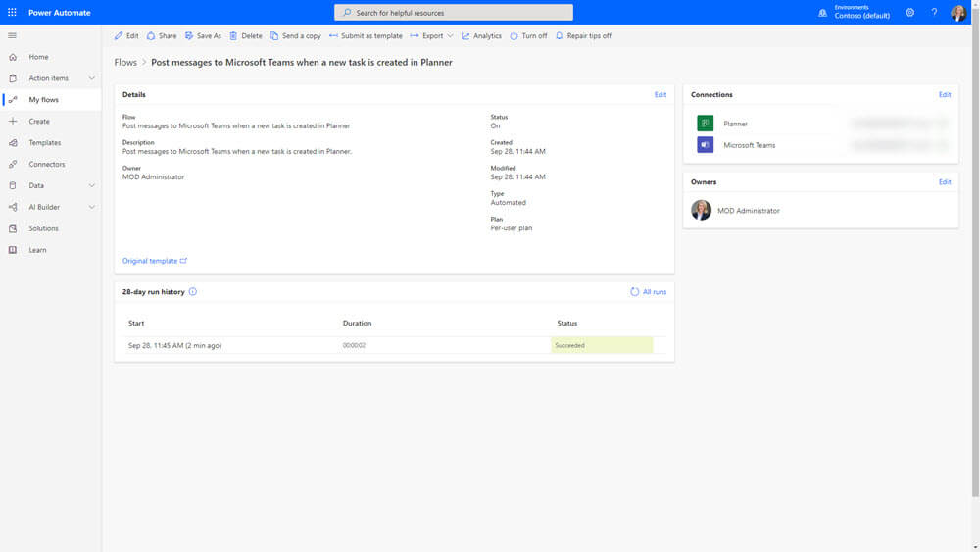Click the search for helpful resources box
The image size is (980, 552).
[454, 13]
